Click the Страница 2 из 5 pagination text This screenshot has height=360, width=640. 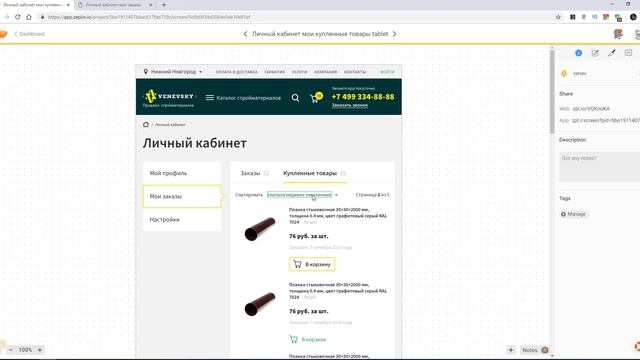(x=372, y=195)
